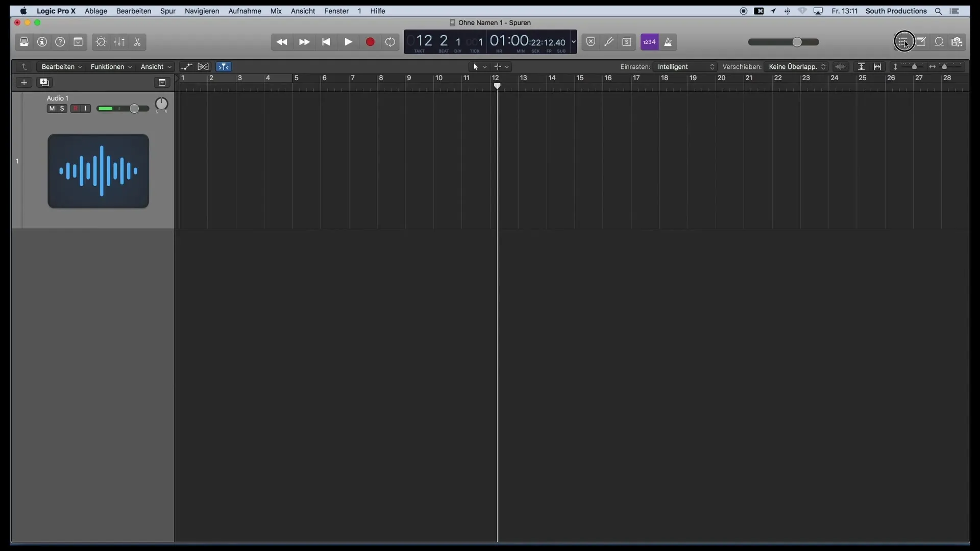Open Smart Controls dial icon
The image size is (980, 551).
click(x=101, y=42)
